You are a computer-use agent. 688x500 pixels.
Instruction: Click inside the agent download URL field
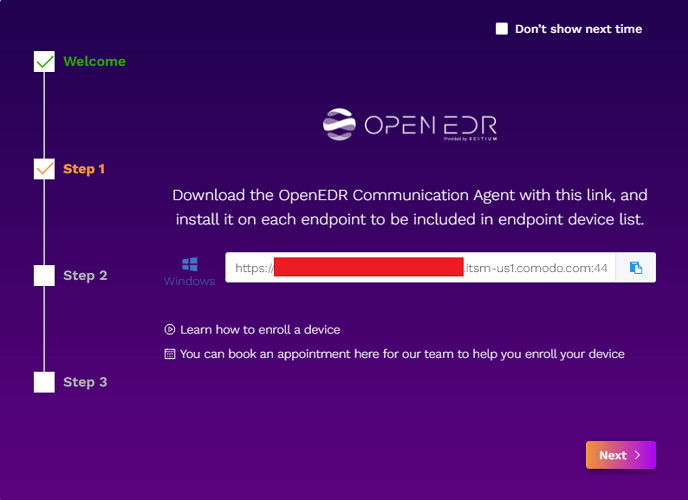pyautogui.click(x=420, y=267)
